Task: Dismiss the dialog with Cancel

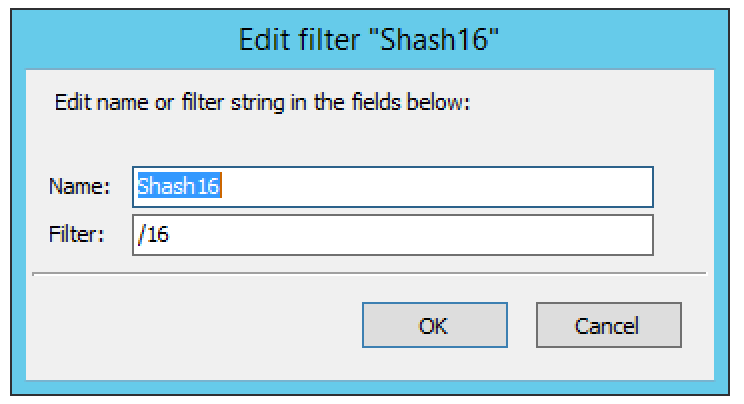Action: [609, 325]
